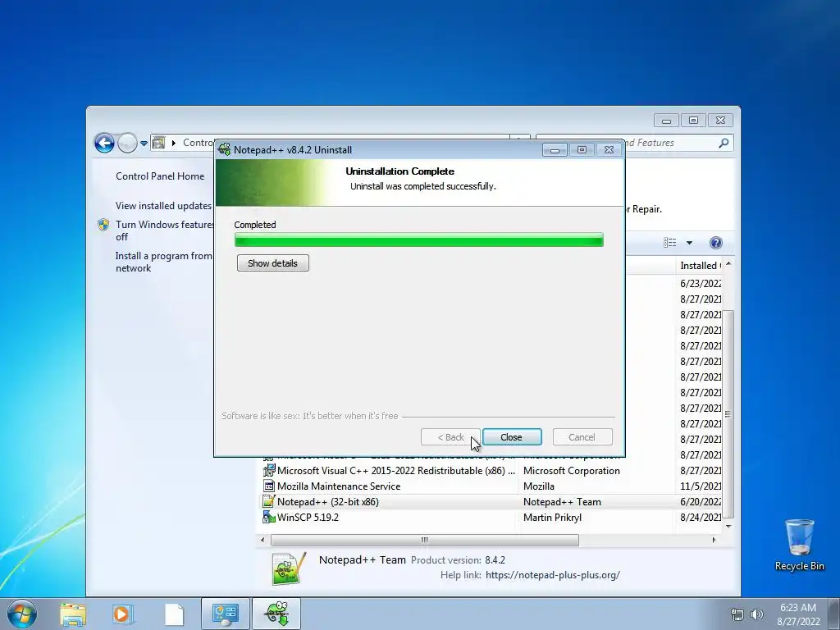Click the Mozilla publisher cell
The height and width of the screenshot is (630, 840).
[538, 486]
